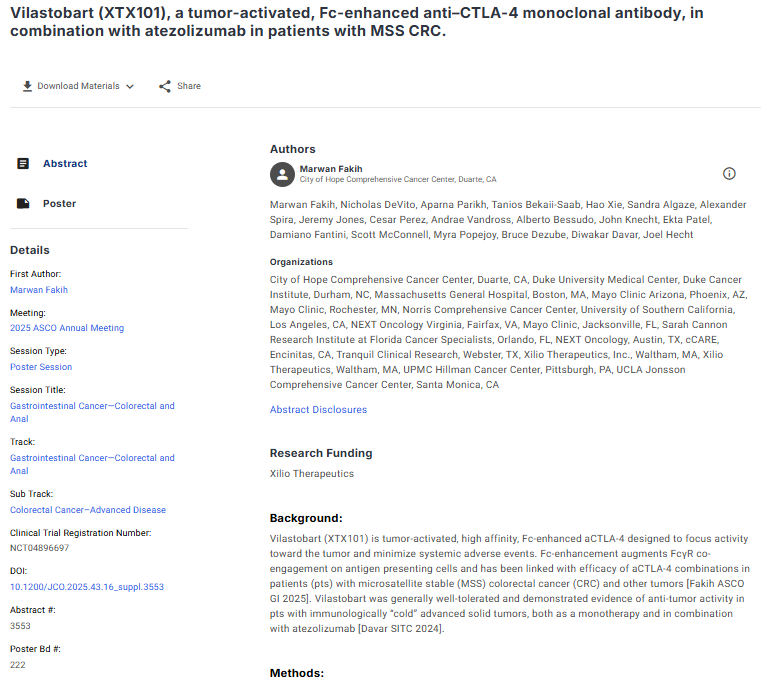Open the 2025 ASCO Annual Meeting link

67,328
